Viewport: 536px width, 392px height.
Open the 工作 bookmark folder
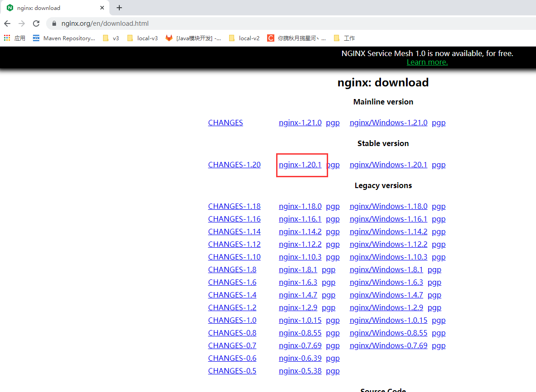tap(344, 38)
